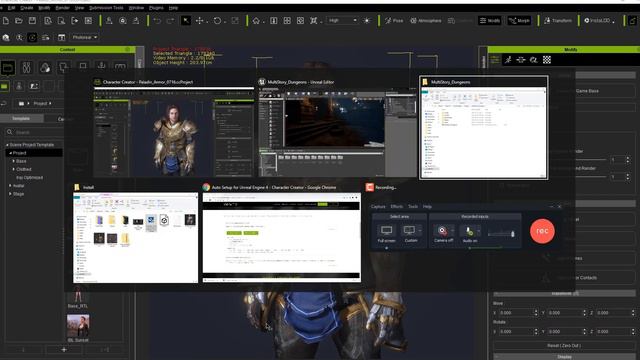Click the Modify toolbar button
The height and width of the screenshot is (360, 640).
490,20
